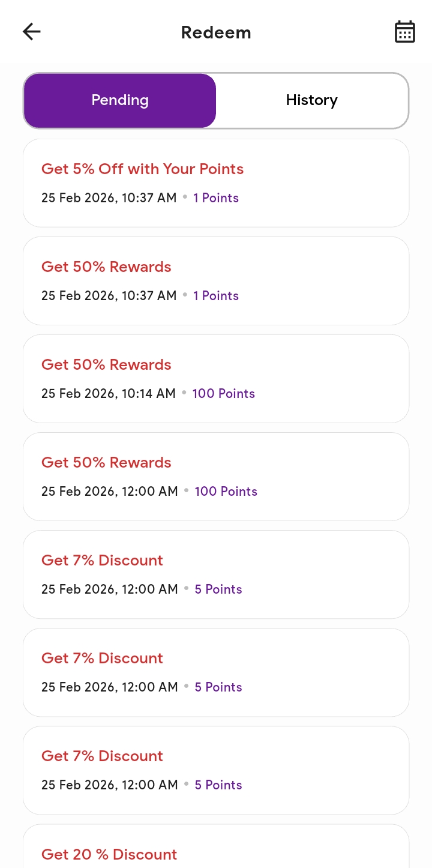Tap the first Get 7% Discount card
This screenshot has height=868, width=432.
point(216,574)
